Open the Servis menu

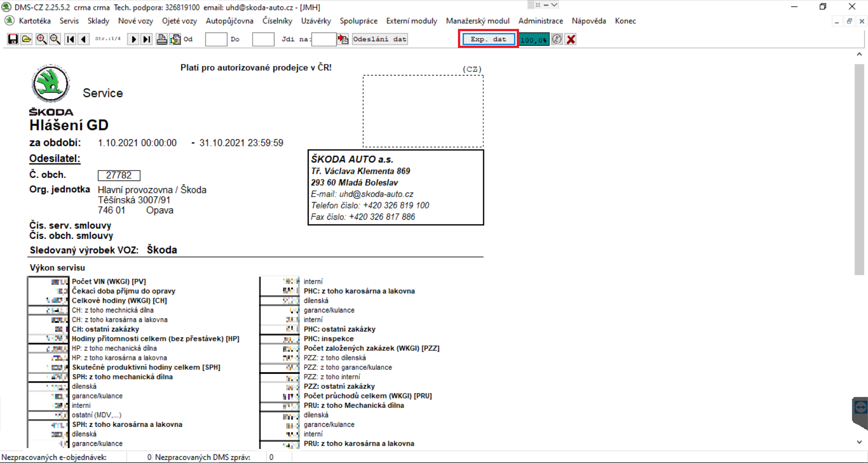pos(69,21)
